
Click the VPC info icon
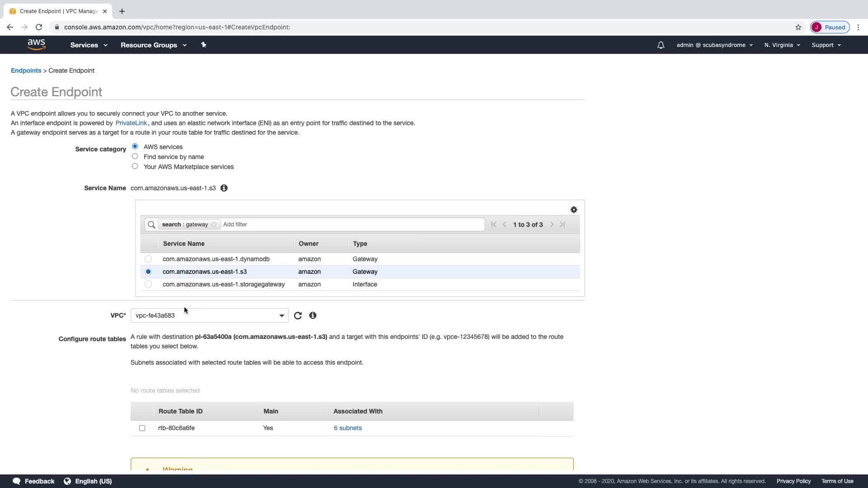(x=313, y=315)
